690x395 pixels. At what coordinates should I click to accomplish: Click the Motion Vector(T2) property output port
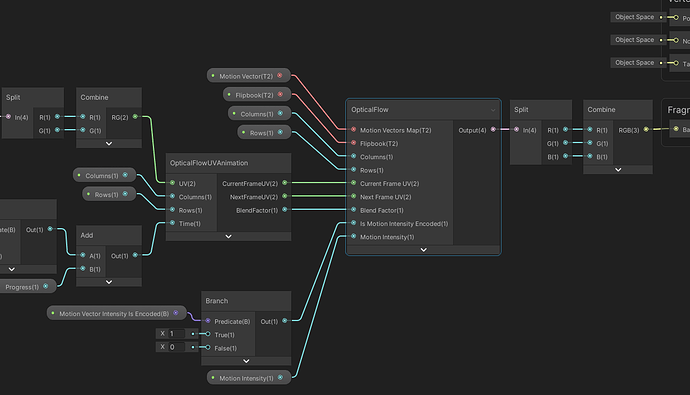pyautogui.click(x=280, y=76)
